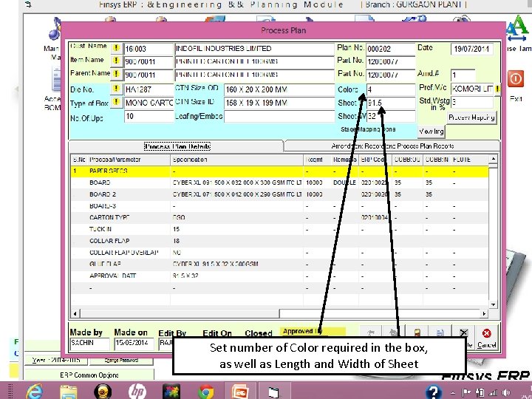
Task: Open the Type of Box lookup icon
Action: coord(117,103)
